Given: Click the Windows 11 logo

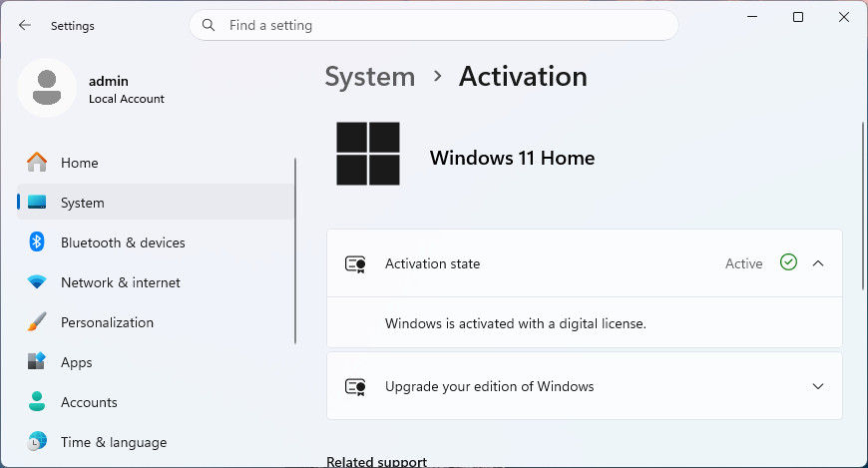Looking at the screenshot, I should pos(368,154).
